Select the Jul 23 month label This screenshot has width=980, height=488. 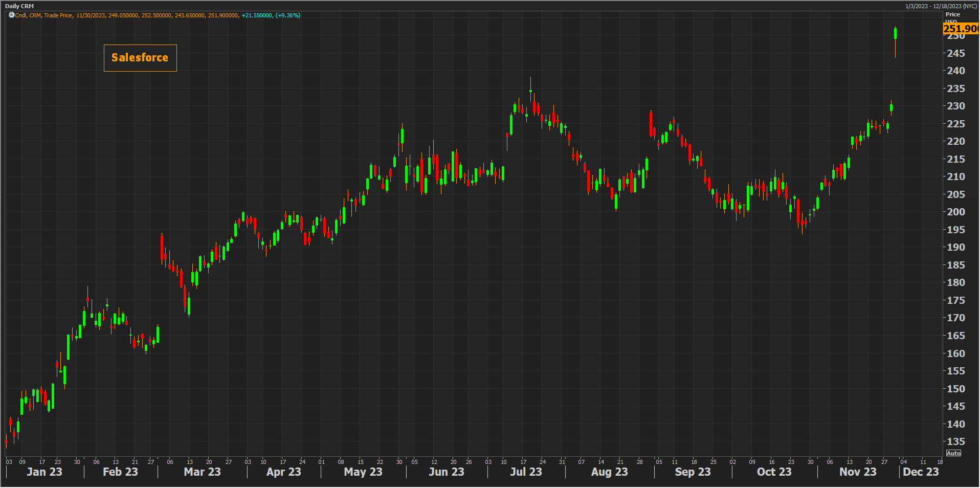[525, 472]
